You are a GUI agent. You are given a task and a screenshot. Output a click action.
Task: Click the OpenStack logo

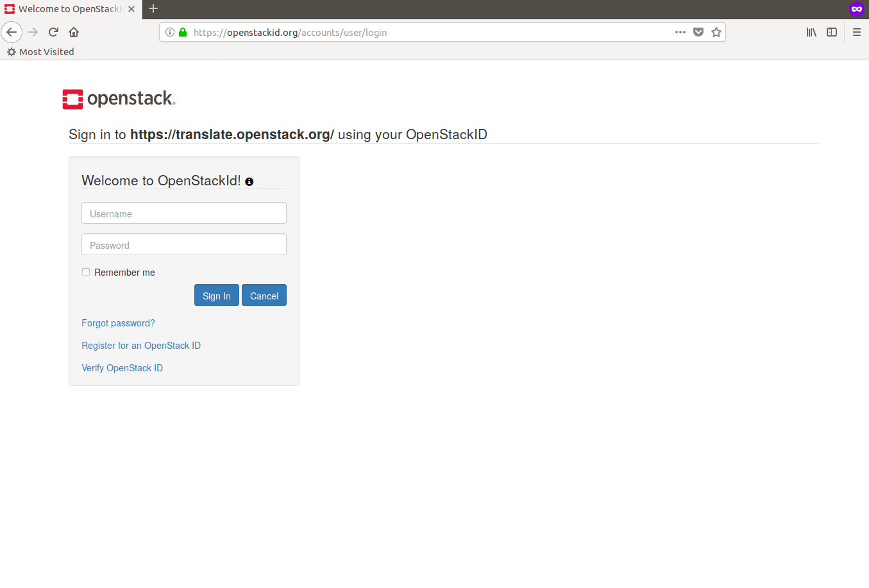click(x=119, y=99)
